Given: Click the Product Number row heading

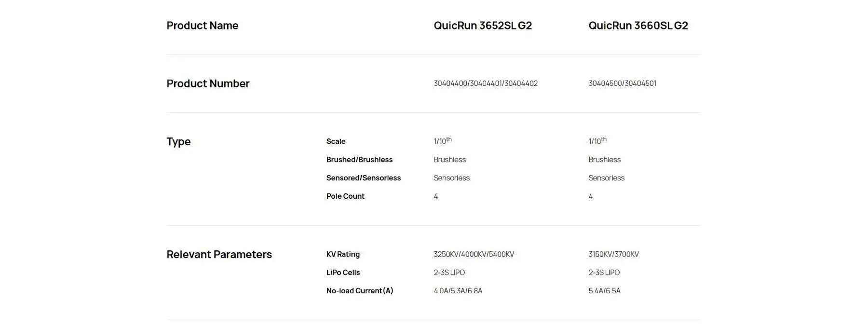Looking at the screenshot, I should 208,83.
